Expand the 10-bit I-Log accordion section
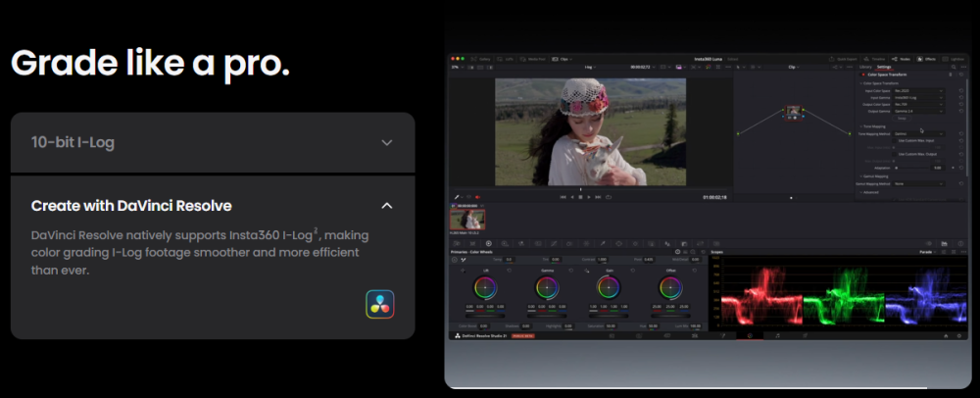The width and height of the screenshot is (980, 398). pyautogui.click(x=213, y=142)
